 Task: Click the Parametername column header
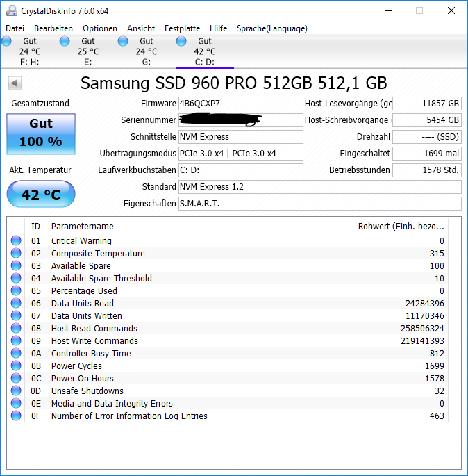pyautogui.click(x=199, y=226)
